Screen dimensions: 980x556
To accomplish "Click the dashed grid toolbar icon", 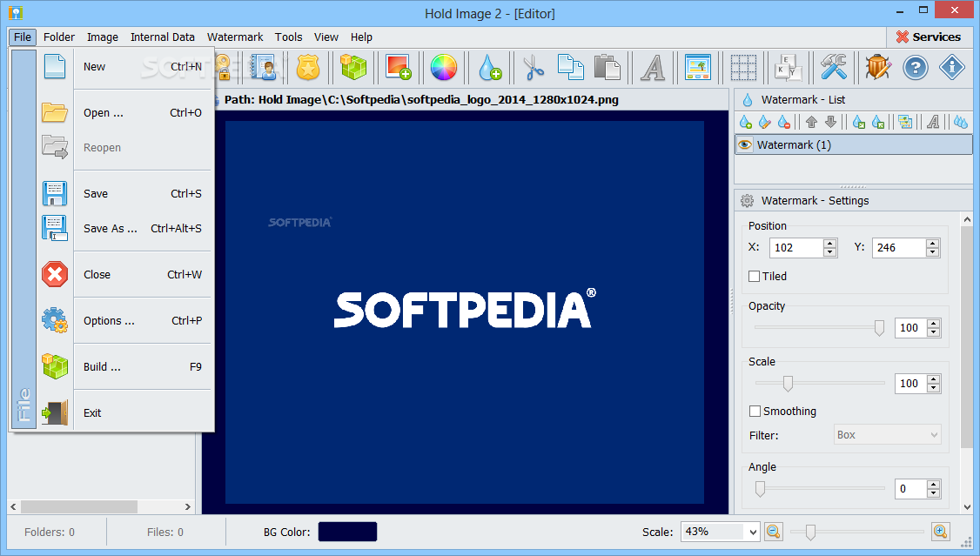I will point(743,67).
